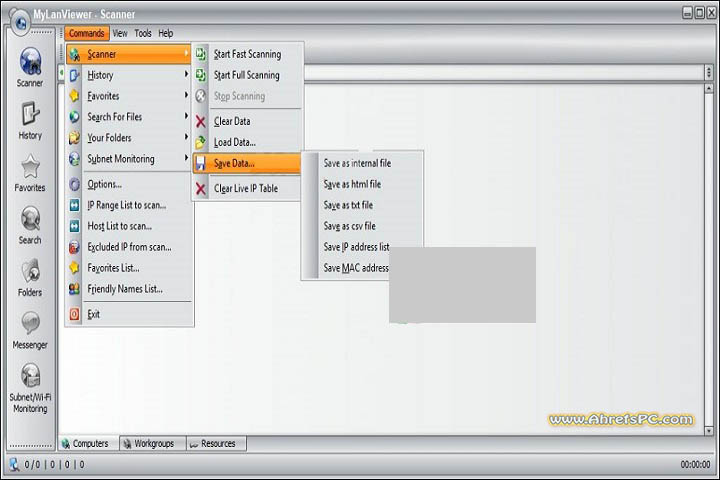Click the Subnet Monitoring menu icon
The width and height of the screenshot is (720, 480).
[x=74, y=159]
